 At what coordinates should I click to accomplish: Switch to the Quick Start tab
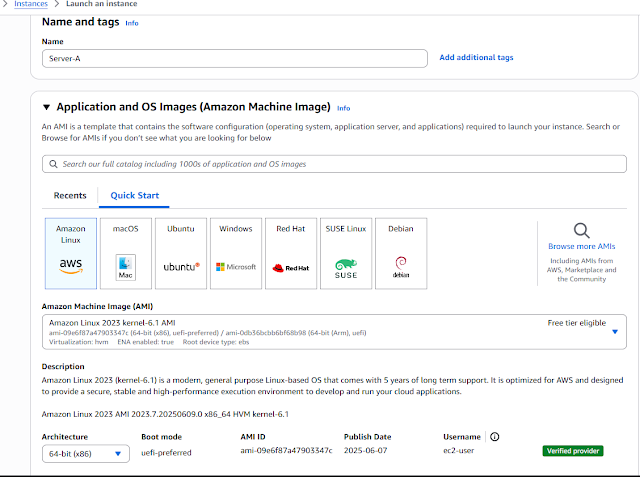pos(132,195)
